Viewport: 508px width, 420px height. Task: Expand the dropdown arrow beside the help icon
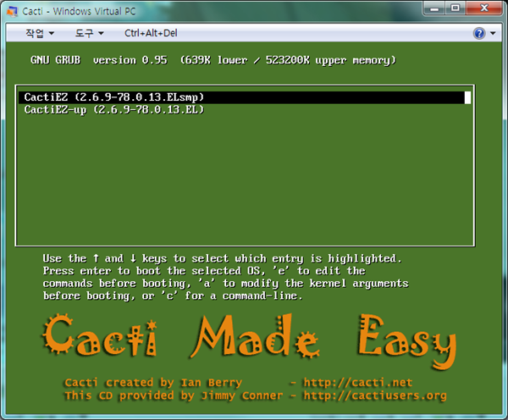pos(493,33)
